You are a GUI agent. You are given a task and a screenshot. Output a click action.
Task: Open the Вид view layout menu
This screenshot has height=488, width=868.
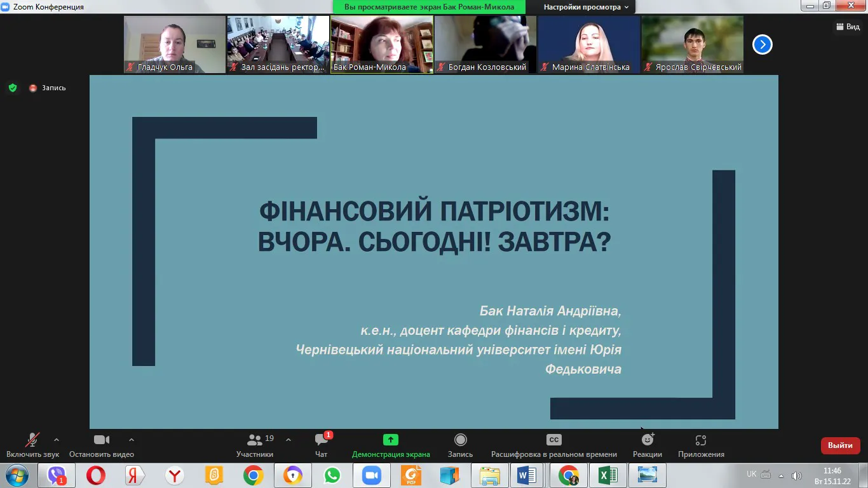point(846,27)
